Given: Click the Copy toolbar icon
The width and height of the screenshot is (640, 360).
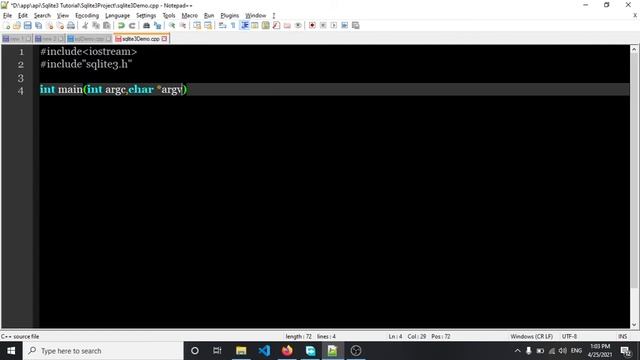Looking at the screenshot, I should (x=96, y=25).
